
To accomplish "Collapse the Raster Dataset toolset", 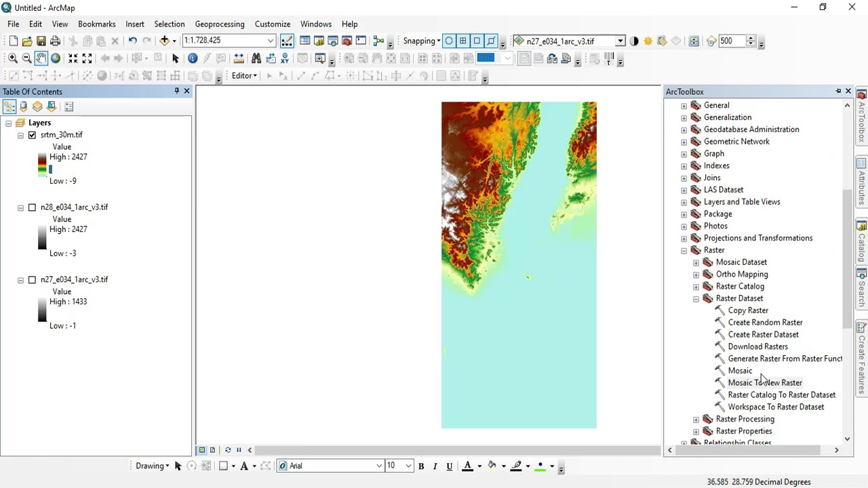I will [696, 299].
